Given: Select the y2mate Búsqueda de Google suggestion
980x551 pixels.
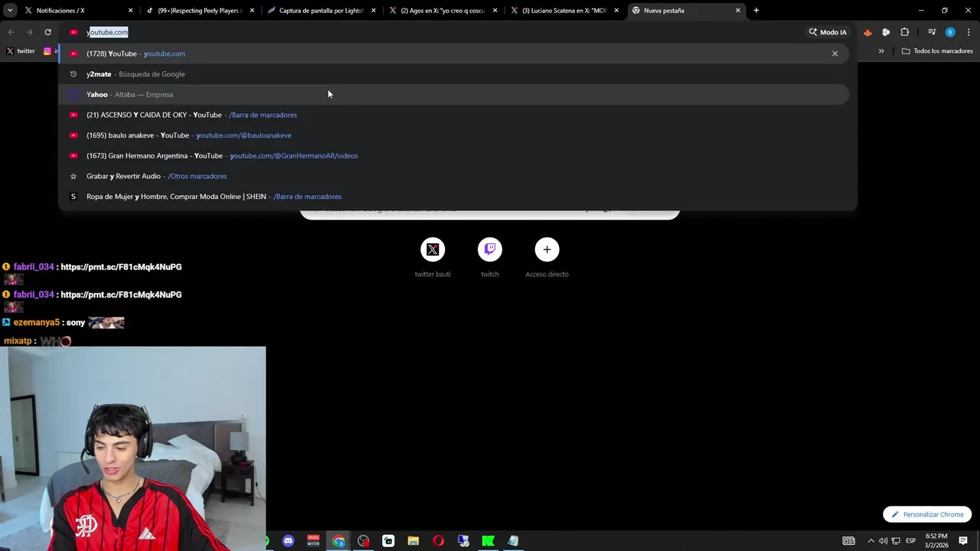Looking at the screenshot, I should point(455,74).
